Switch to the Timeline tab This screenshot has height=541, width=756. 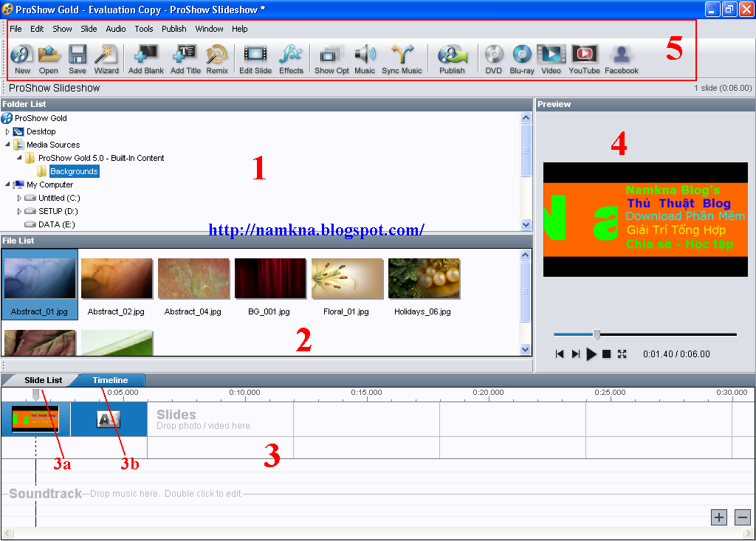(x=110, y=380)
